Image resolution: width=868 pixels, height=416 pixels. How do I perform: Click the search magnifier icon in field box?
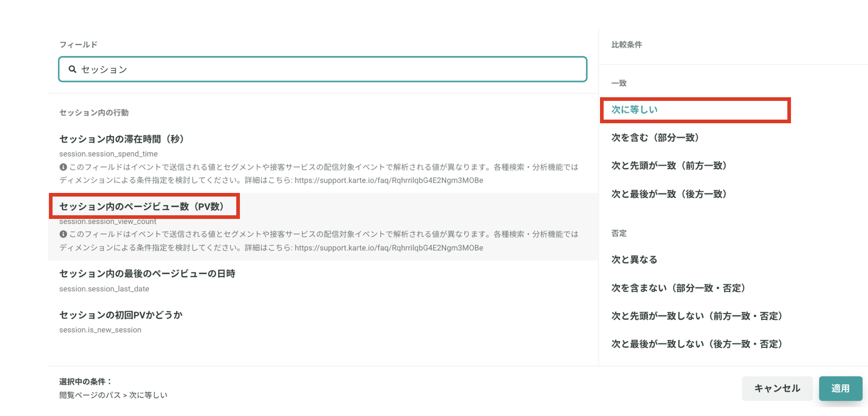(x=72, y=69)
